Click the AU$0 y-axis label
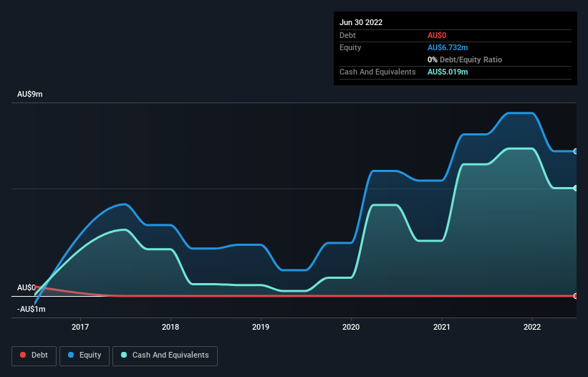 click(26, 287)
